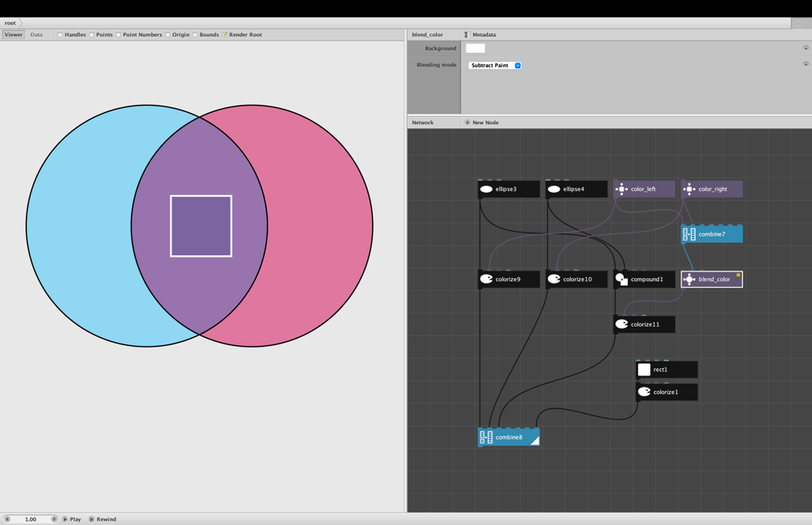This screenshot has height=525, width=812.
Task: Select the compound1 node icon
Action: [621, 280]
